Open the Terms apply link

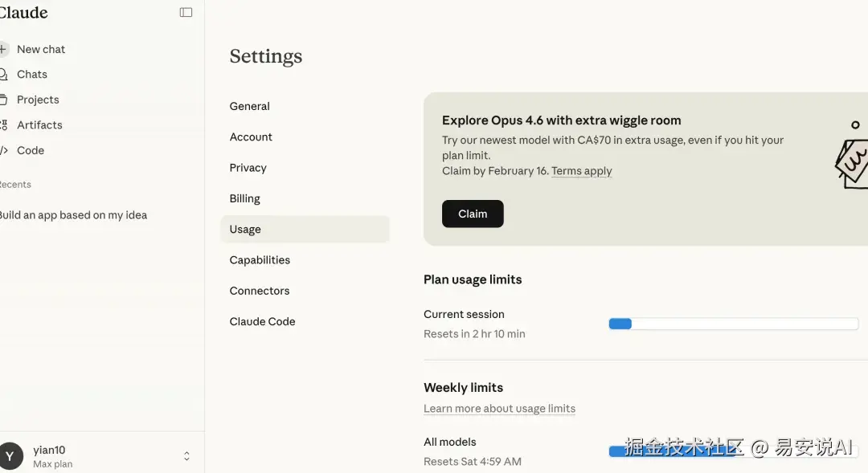click(x=582, y=171)
